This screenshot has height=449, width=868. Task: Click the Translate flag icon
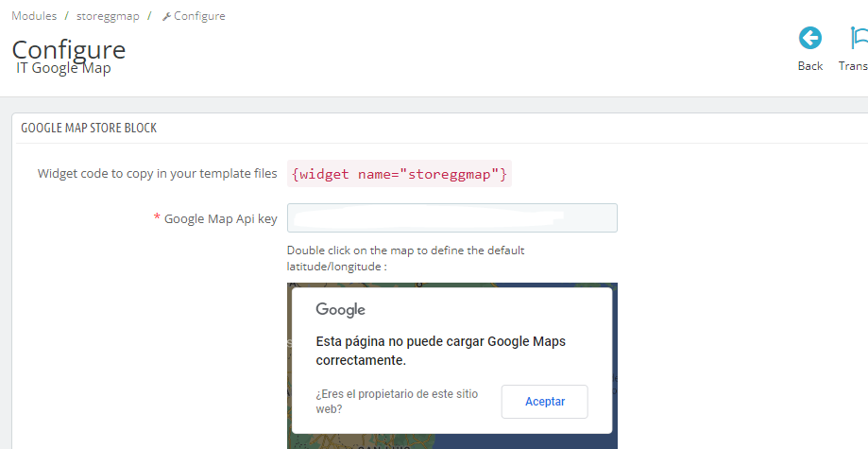tap(858, 38)
